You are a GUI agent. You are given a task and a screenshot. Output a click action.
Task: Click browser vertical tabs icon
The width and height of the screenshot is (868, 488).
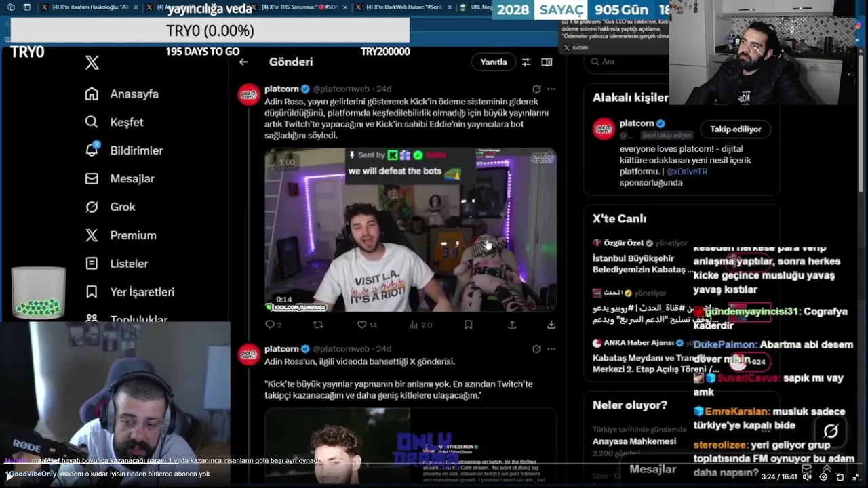click(x=27, y=7)
